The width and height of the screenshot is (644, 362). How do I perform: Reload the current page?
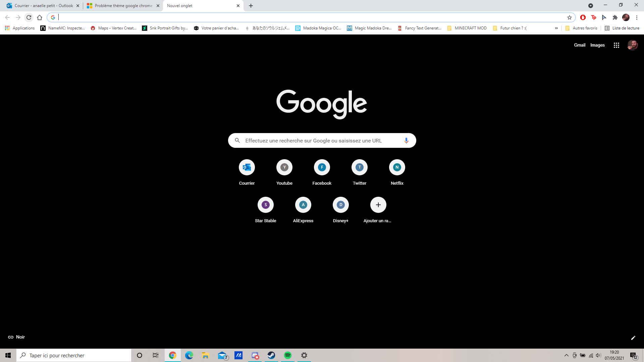click(29, 17)
